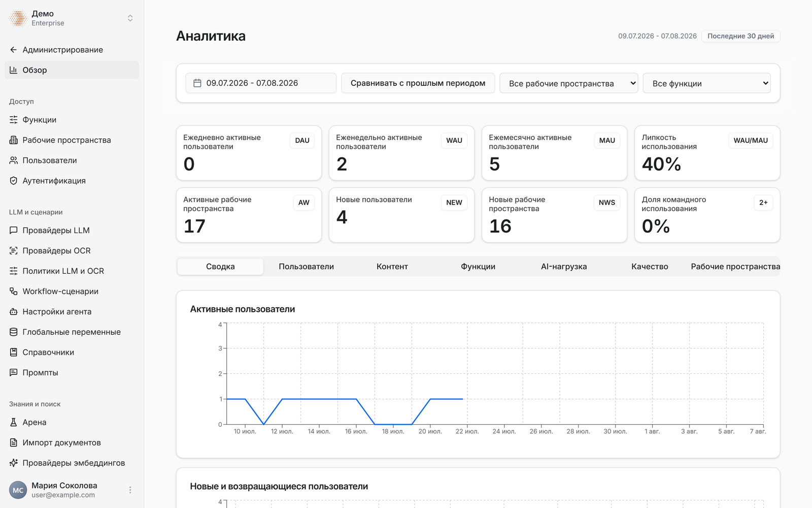The image size is (812, 508).
Task: Open Workflow-сценарии in the sidebar
Action: [x=72, y=292]
